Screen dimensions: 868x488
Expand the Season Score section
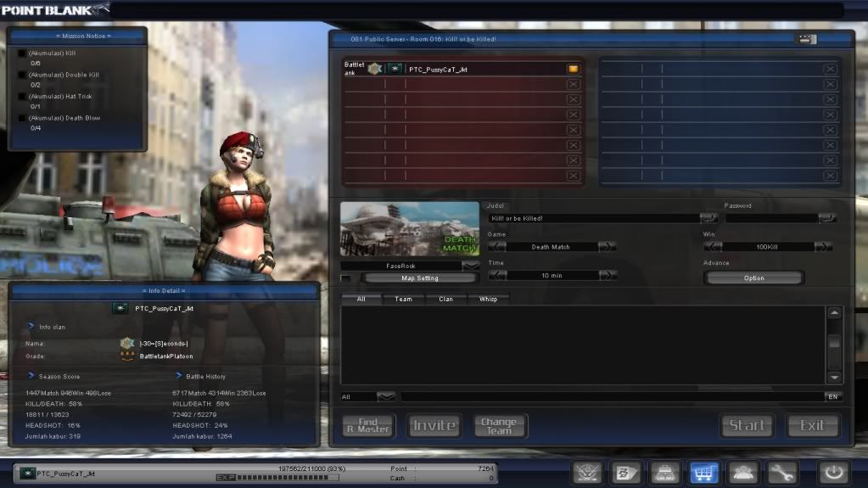tap(31, 376)
